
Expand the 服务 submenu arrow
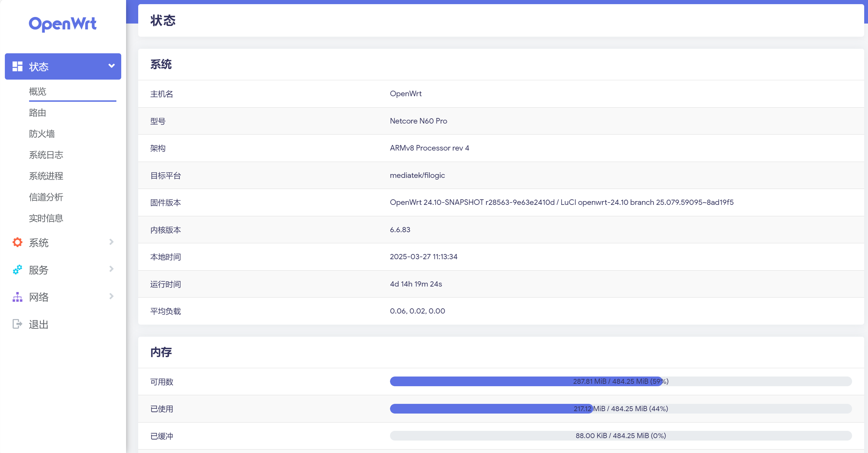point(112,269)
